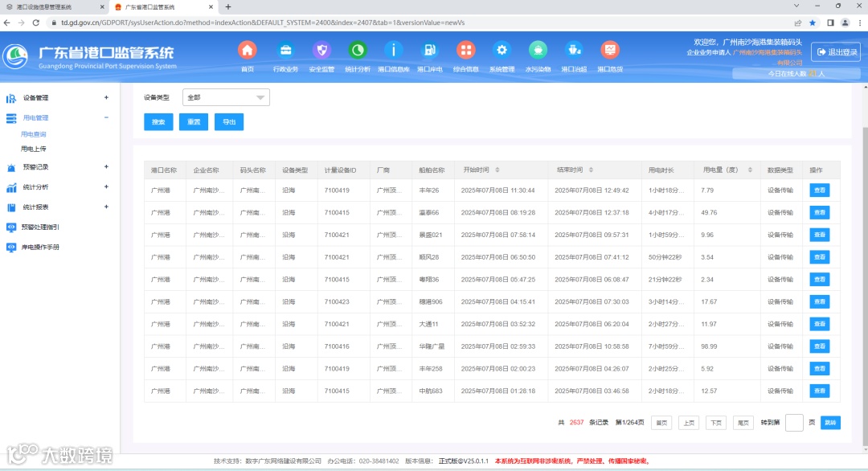Image resolution: width=868 pixels, height=471 pixels.
Task: Open the 统计分析 pie chart icon
Action: click(358, 51)
